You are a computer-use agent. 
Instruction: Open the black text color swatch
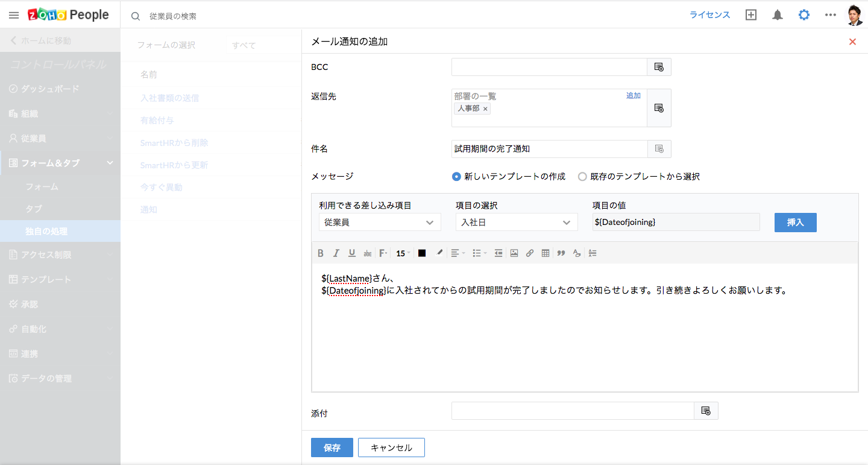point(422,253)
